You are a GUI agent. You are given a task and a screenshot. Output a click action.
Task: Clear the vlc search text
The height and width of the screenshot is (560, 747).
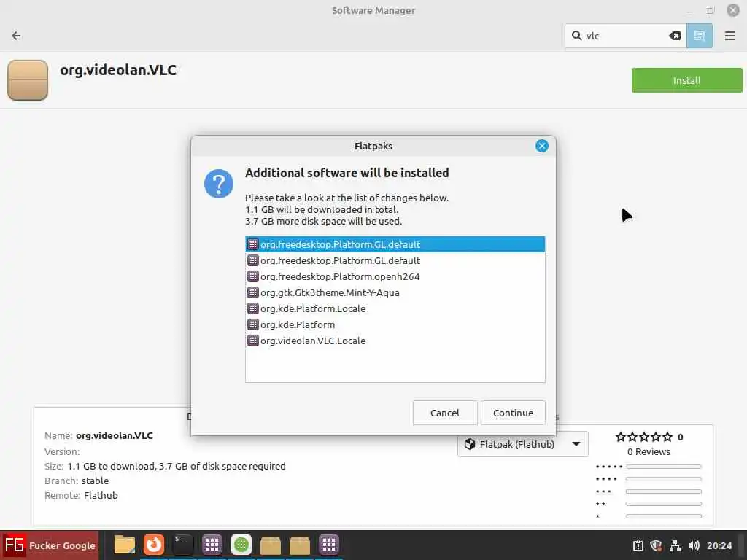click(x=675, y=36)
